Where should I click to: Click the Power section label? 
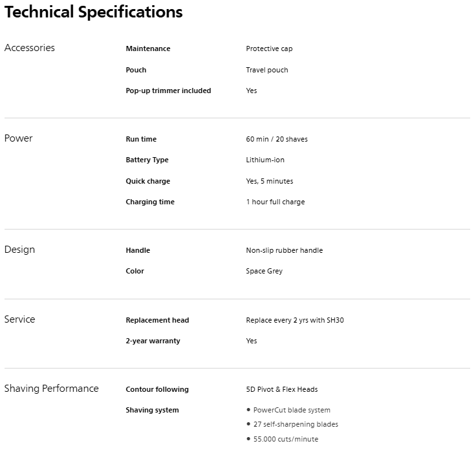click(x=19, y=138)
